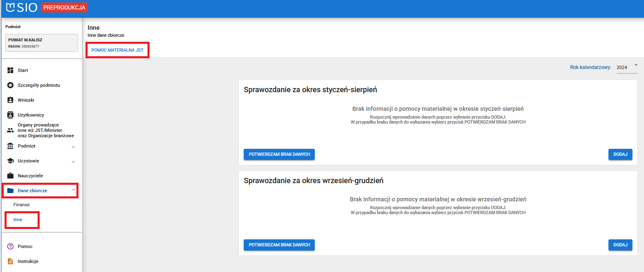
Task: Select Finanse under Dane zbiorcze
Action: [x=21, y=205]
